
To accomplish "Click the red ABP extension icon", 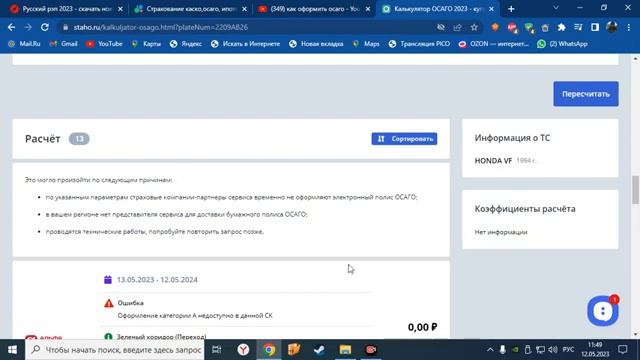I will (512, 27).
